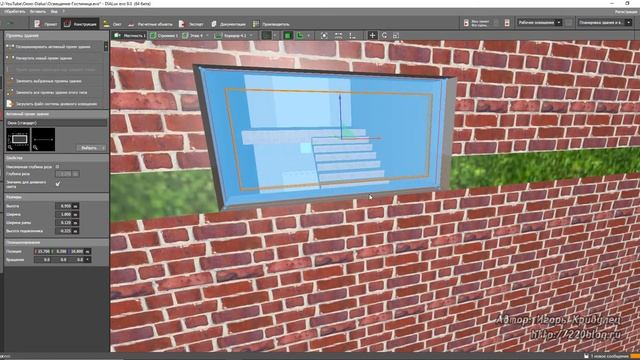Click the dark 3D view mode icon
Image resolution: width=640 pixels, height=360 pixels.
click(x=267, y=36)
